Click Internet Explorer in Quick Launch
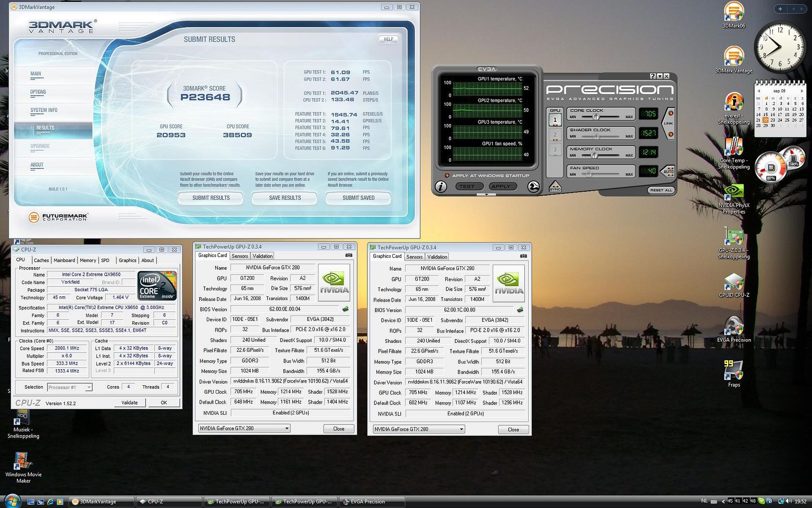Image resolution: width=812 pixels, height=508 pixels. [x=50, y=502]
